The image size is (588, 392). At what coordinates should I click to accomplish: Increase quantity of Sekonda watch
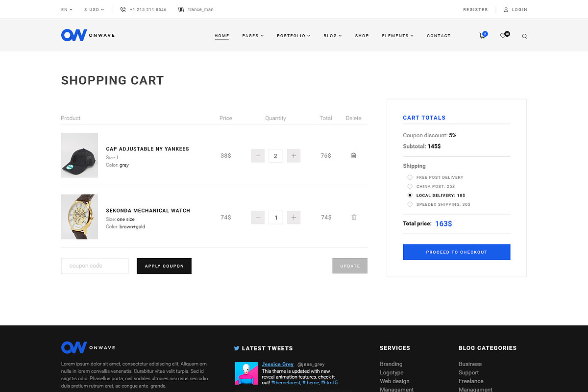[x=294, y=218]
